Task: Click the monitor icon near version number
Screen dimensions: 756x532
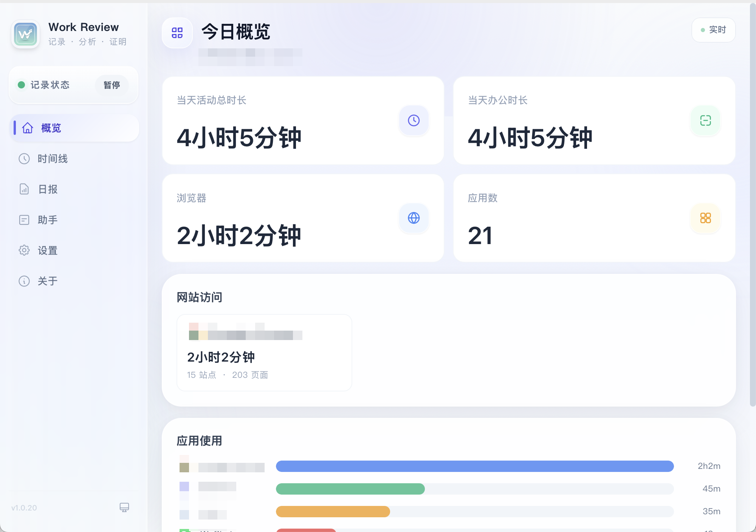Action: (x=124, y=508)
